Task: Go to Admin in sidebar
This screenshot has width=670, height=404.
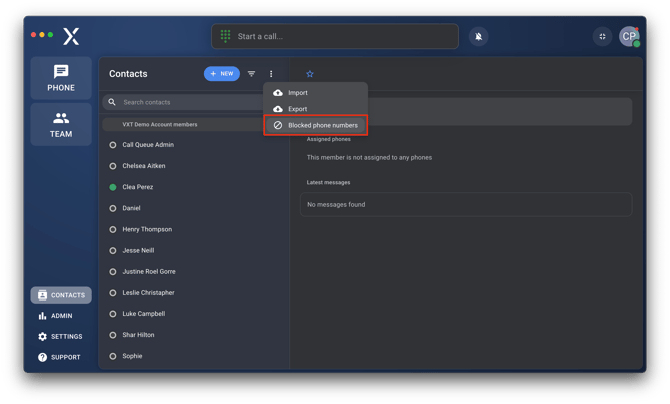Action: point(61,316)
